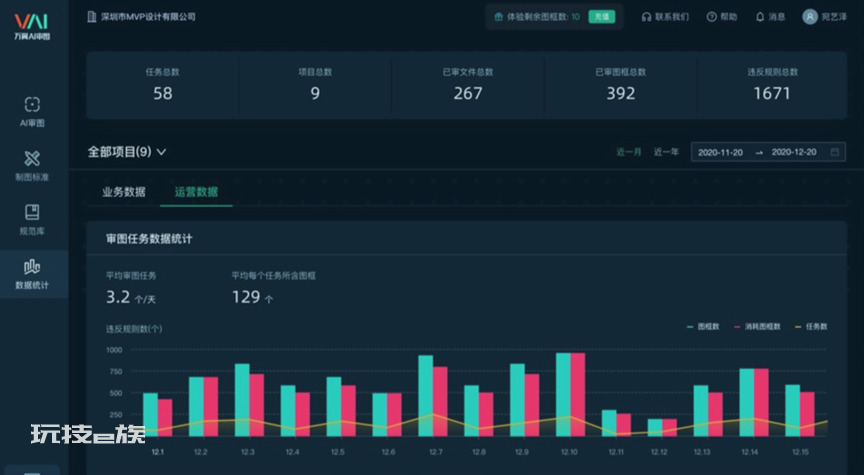Click the start date 2020-11-20 field

coord(720,152)
